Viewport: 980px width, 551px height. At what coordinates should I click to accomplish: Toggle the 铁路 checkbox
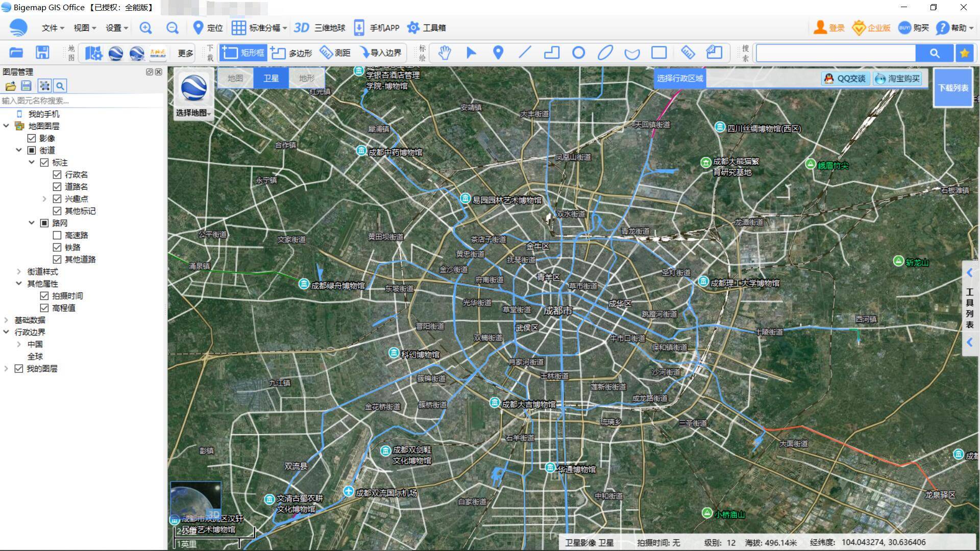tap(57, 247)
